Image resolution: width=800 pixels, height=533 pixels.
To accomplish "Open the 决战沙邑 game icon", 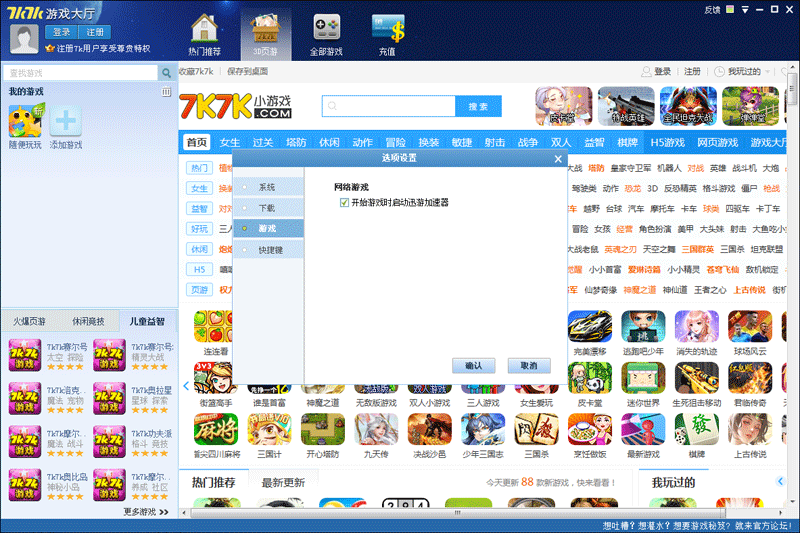I will [x=430, y=429].
